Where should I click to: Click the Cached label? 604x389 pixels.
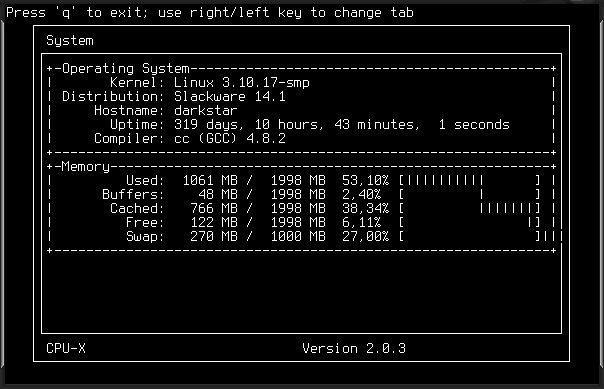point(138,208)
